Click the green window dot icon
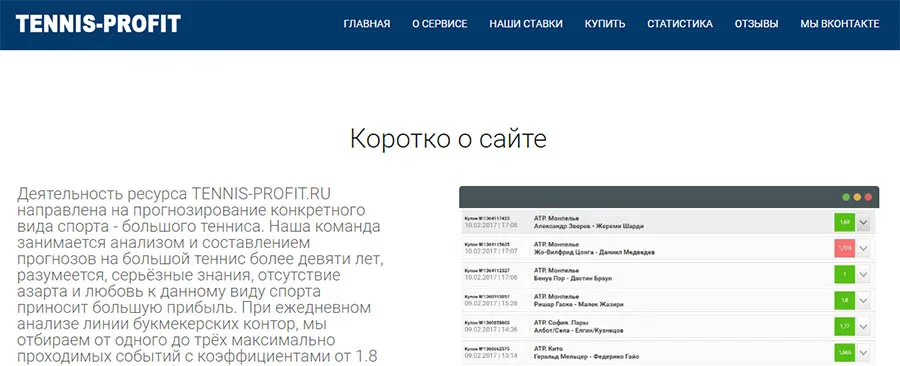The height and width of the screenshot is (366, 900). pyautogui.click(x=846, y=197)
